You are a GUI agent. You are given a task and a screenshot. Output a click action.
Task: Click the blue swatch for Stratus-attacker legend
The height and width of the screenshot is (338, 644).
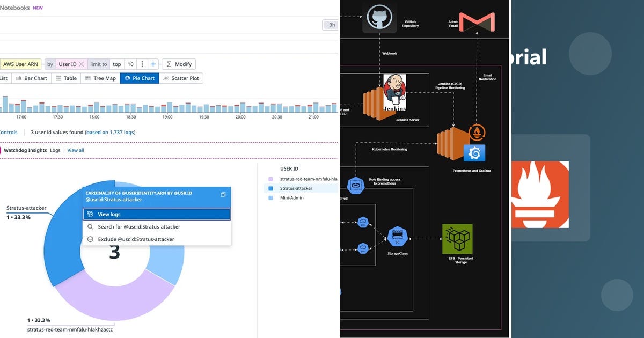[270, 188]
